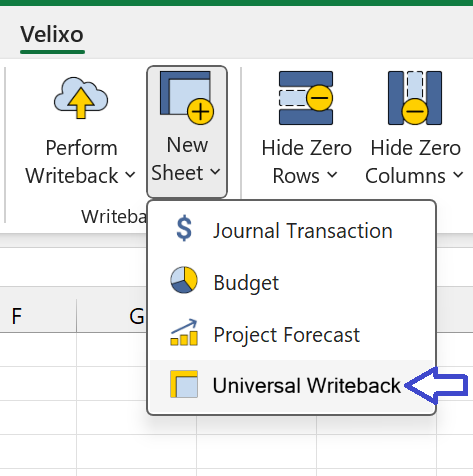The image size is (473, 476).
Task: Click the Project Forecast bar chart icon
Action: [184, 332]
